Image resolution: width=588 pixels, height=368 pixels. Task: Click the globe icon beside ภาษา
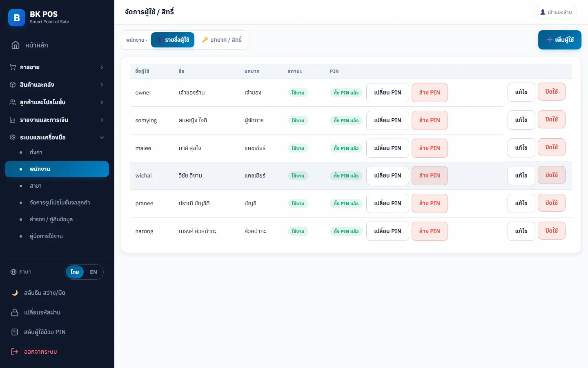coord(13,272)
